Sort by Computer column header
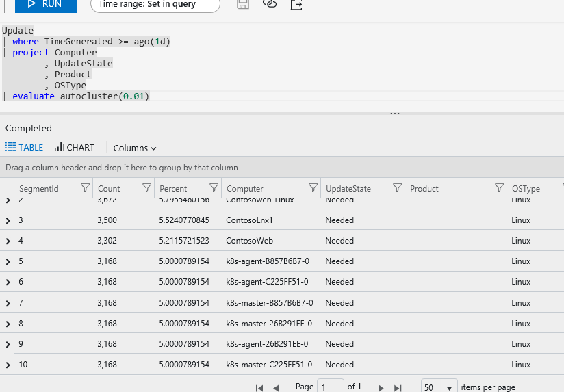This screenshot has height=392, width=564. (x=245, y=188)
